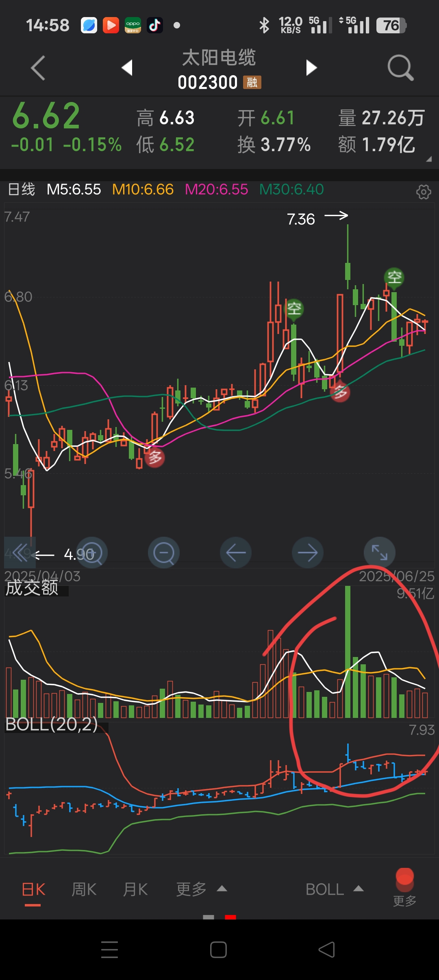Image resolution: width=439 pixels, height=980 pixels.
Task: Tap the red 多 marker near 6.13 level
Action: [x=340, y=392]
